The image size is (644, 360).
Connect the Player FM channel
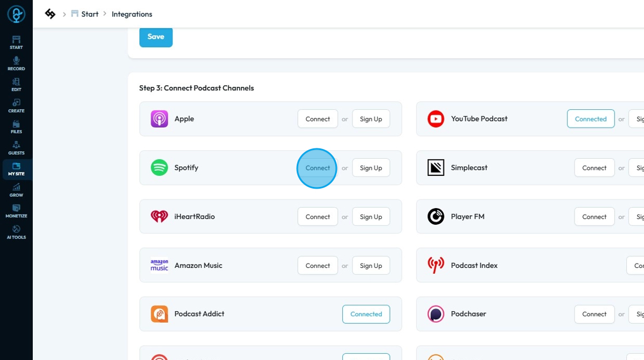click(595, 217)
